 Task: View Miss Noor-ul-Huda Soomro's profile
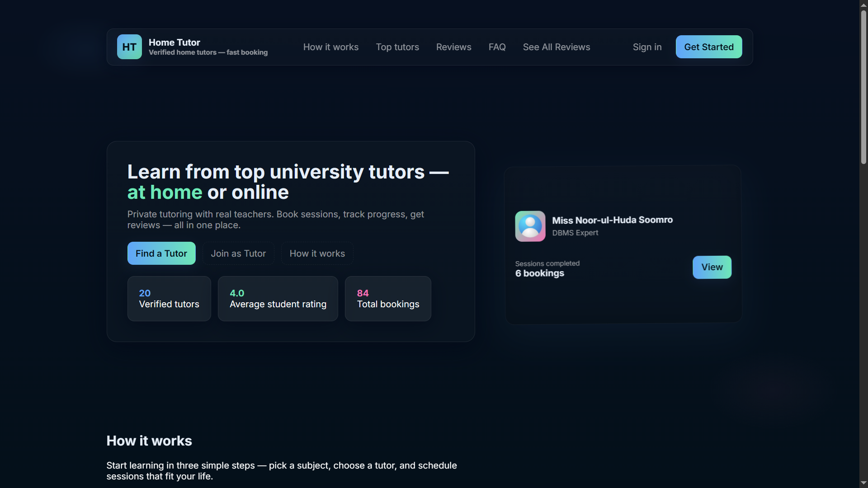coord(712,267)
